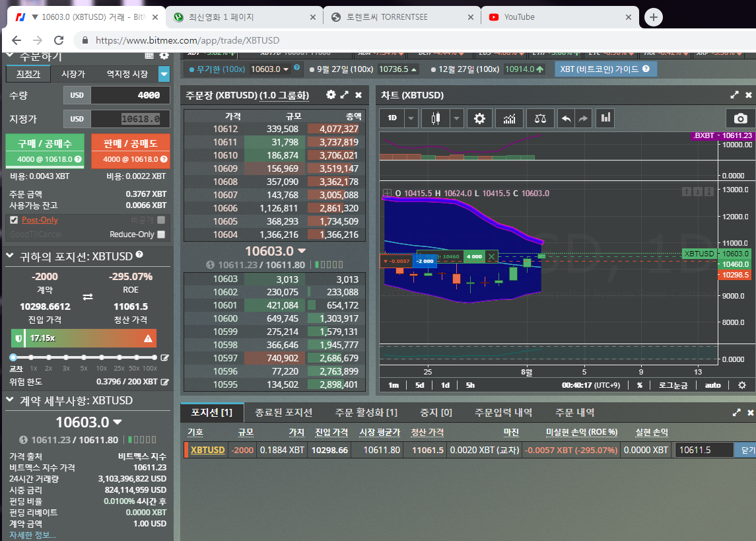
Task: Click the green Buy / Long button
Action: pos(45,151)
